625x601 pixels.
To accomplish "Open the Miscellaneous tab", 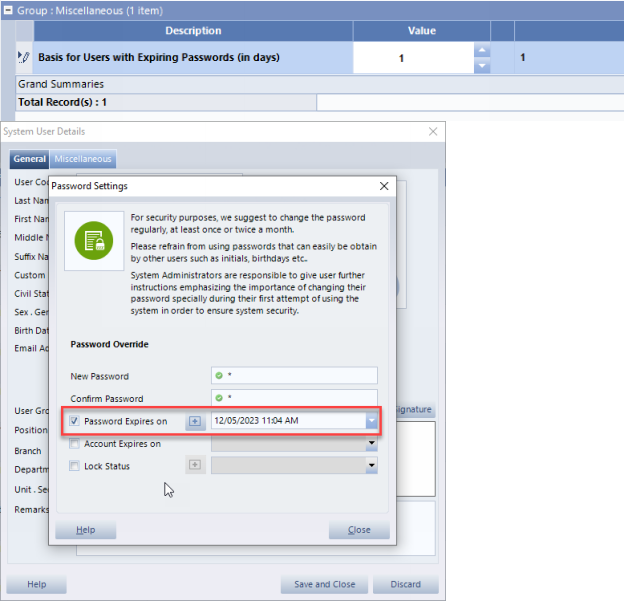I will pos(84,159).
